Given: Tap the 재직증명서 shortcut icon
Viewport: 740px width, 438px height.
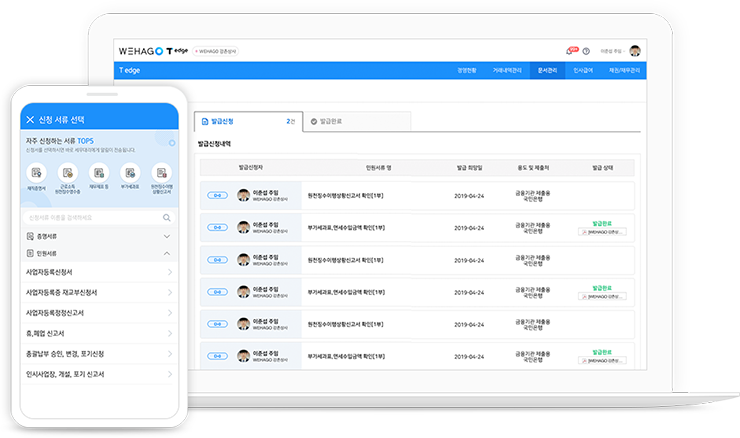Looking at the screenshot, I should [36, 173].
